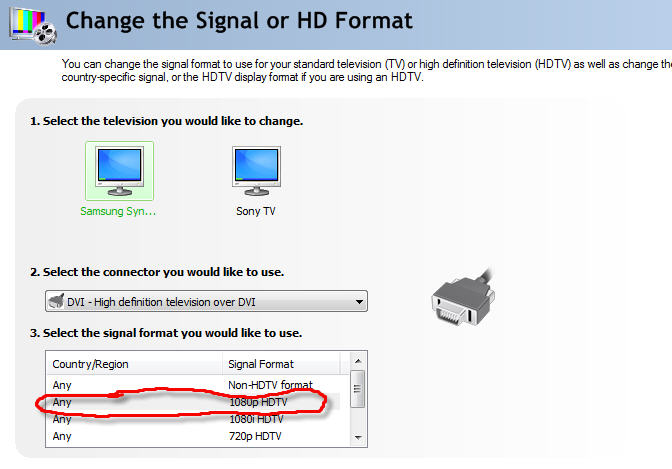This screenshot has width=672, height=469.
Task: Open the connector dropdown arrow
Action: pos(356,301)
